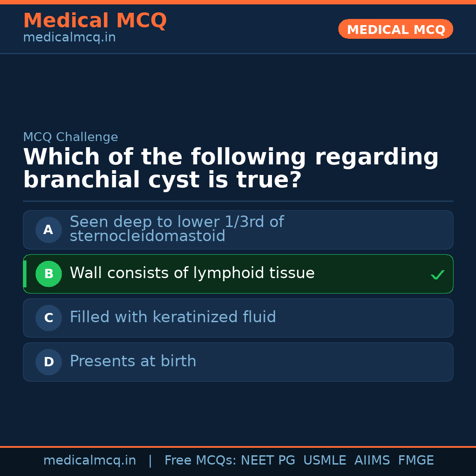Open the MCQ Challenge section label
Viewport: 476px width, 476px height.
click(71, 137)
